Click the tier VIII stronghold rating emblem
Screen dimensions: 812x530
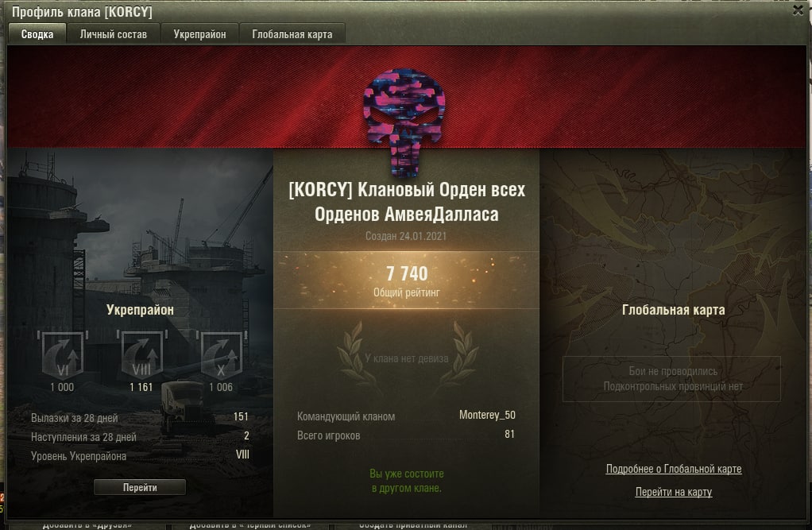click(141, 354)
